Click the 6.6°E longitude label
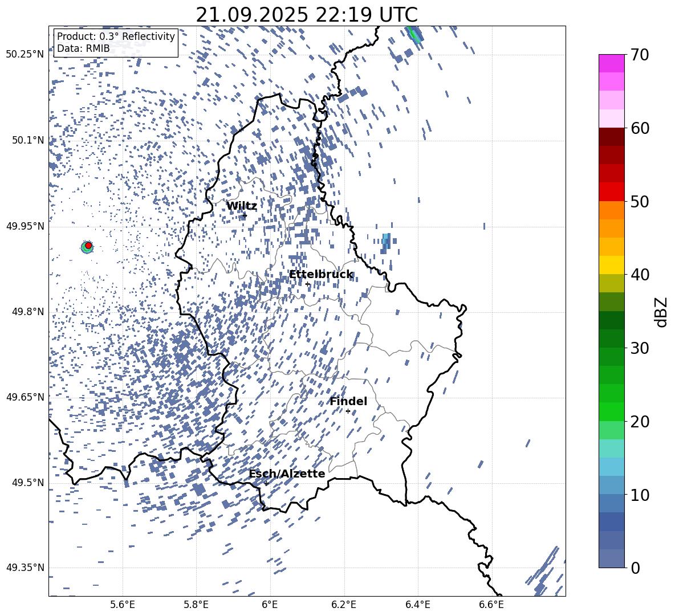 (491, 605)
